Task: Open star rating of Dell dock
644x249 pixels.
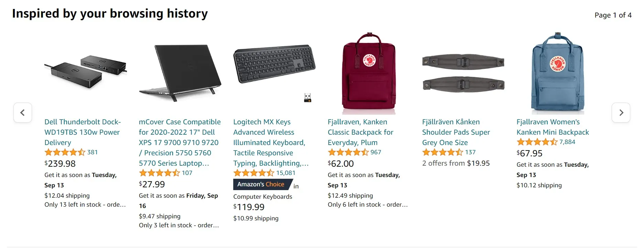Action: tap(65, 152)
